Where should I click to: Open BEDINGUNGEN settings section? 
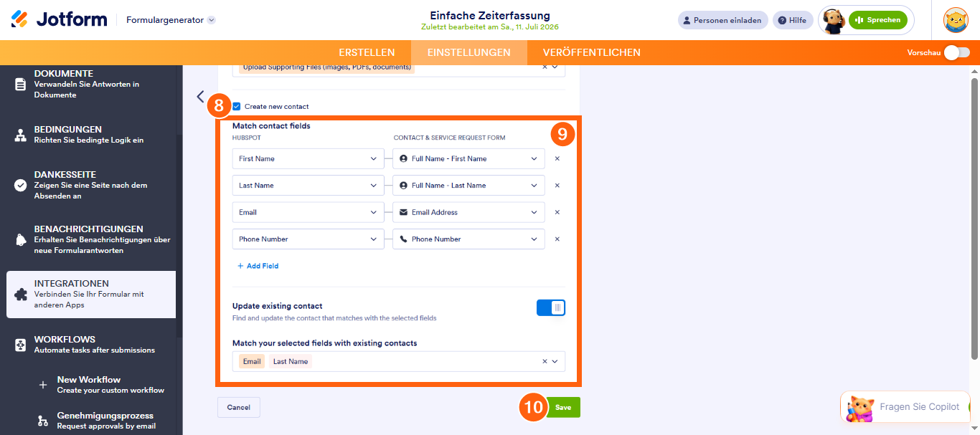coord(91,135)
